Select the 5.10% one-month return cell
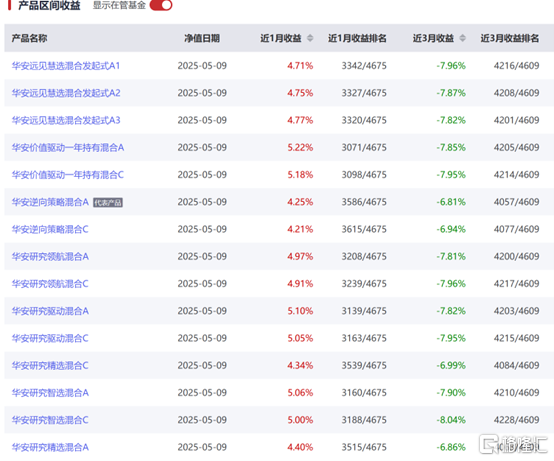The width and height of the screenshot is (554, 461). 300,311
